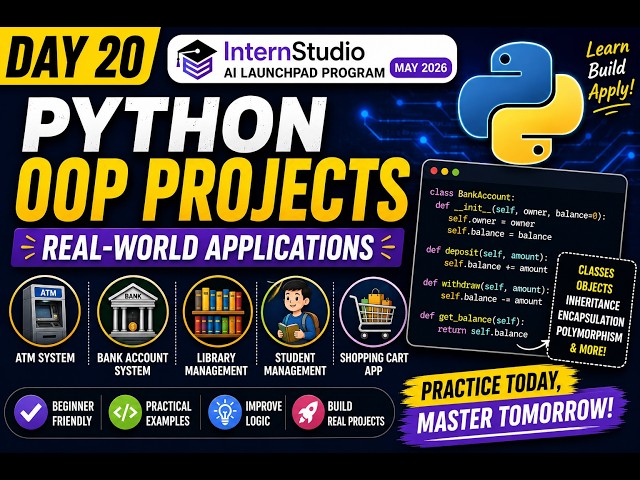Click & MORE! in the dashed box
The height and width of the screenshot is (480, 640).
(x=588, y=349)
